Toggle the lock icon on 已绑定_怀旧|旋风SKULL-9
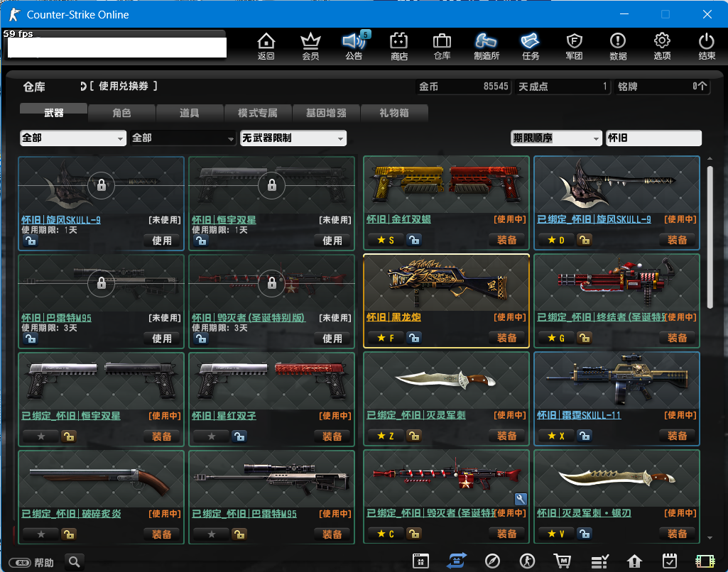 click(584, 240)
